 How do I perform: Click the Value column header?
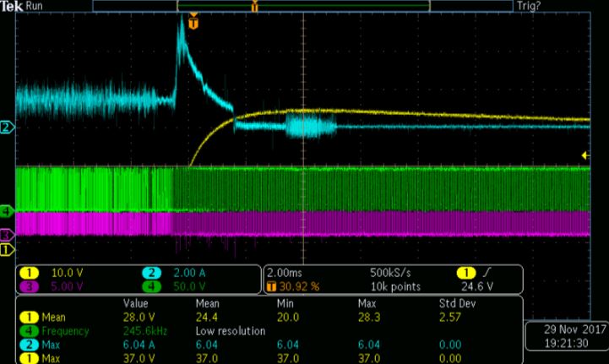[x=135, y=303]
